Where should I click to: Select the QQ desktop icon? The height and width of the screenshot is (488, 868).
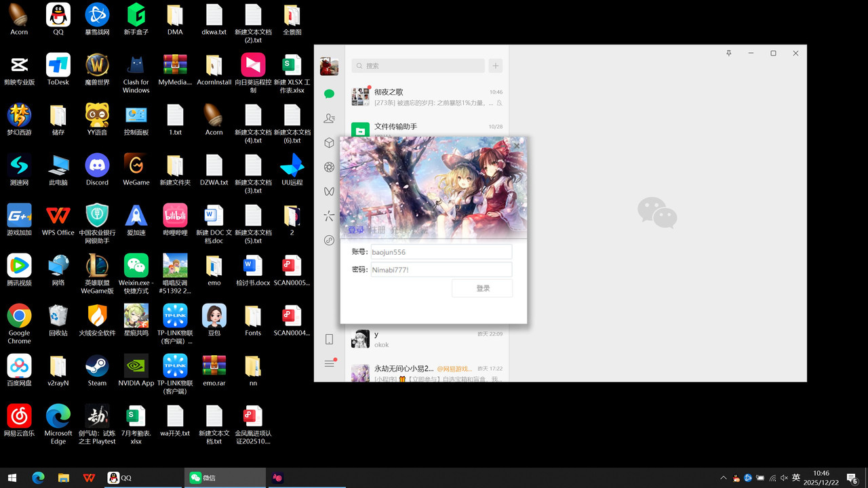pos(58,18)
